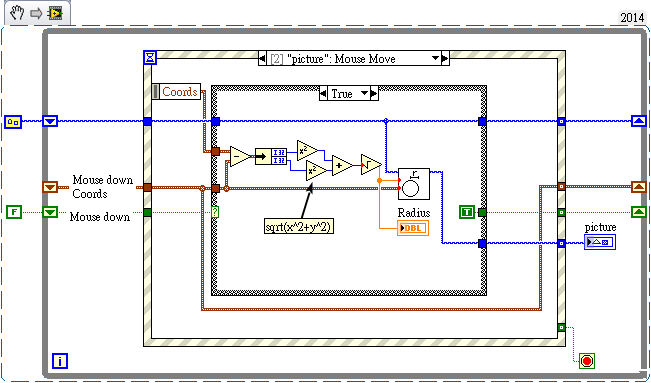651x383 pixels.
Task: Click the loop iteration terminal
Action: coord(60,361)
